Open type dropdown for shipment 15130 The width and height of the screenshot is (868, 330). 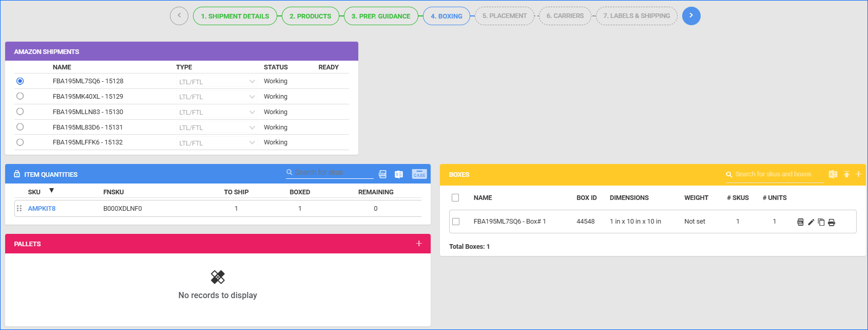[252, 112]
